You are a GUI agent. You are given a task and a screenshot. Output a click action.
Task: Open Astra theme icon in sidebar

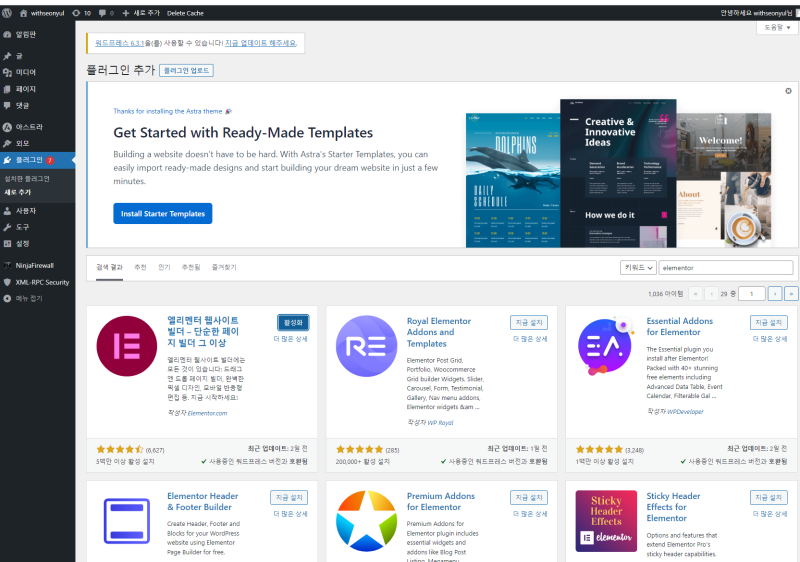7,127
